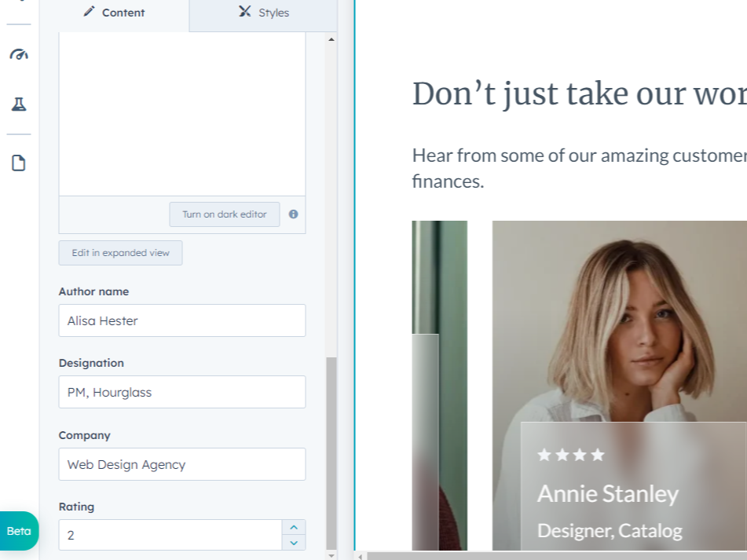This screenshot has width=747, height=560.
Task: Click the speedometer optimize icon in sidebar
Action: (19, 55)
